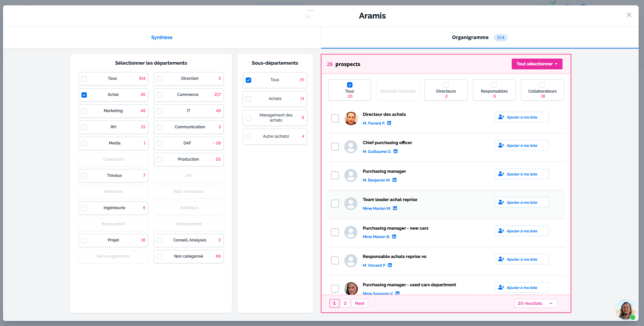Image resolution: width=644 pixels, height=326 pixels.
Task: Add Team leader achat reprise to list
Action: tap(521, 202)
